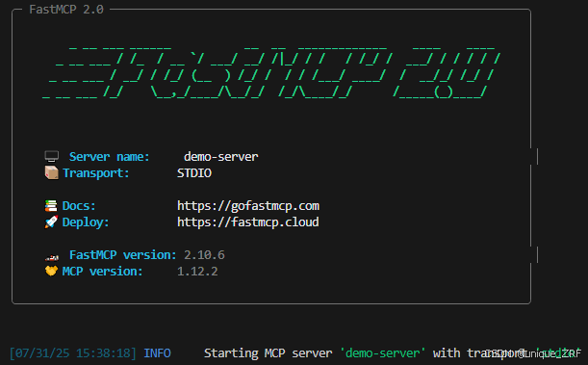Viewport: 588px width, 365px height.
Task: Click the books emoji beside Docs
Action: tap(51, 205)
